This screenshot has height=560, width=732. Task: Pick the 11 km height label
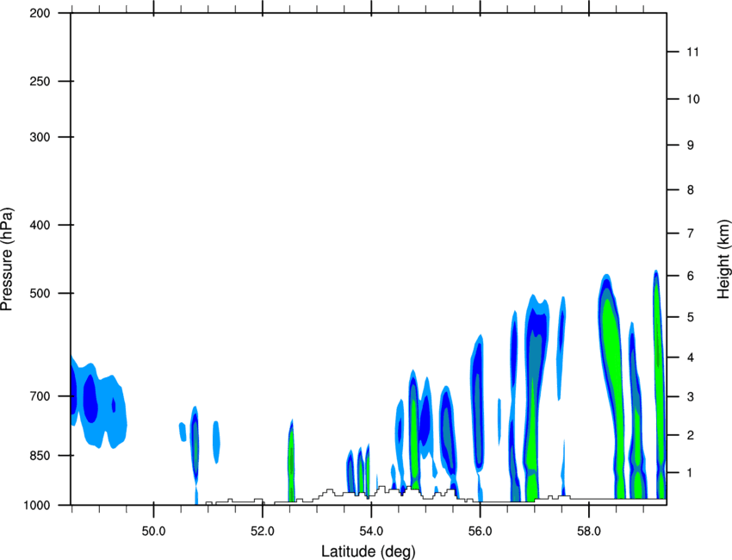click(x=692, y=52)
